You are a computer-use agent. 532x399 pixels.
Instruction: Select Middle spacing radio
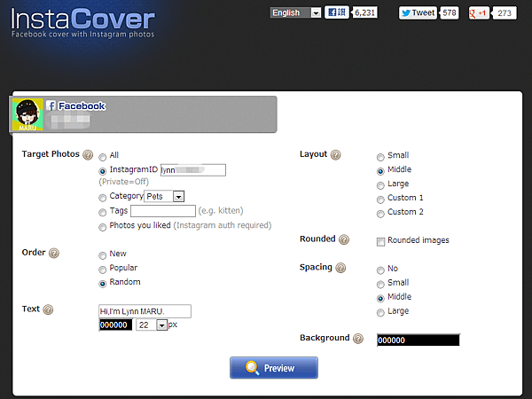tap(380, 299)
